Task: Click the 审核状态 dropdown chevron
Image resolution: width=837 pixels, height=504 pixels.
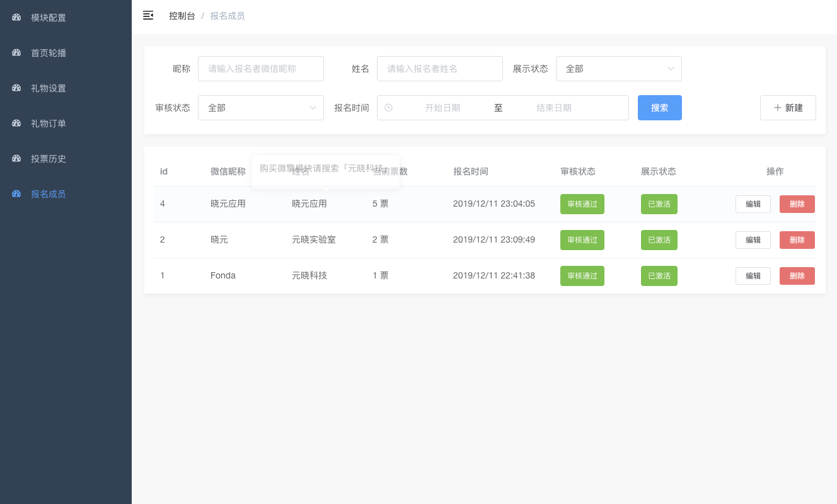Action: (x=313, y=108)
